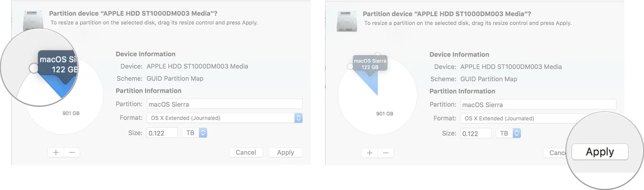Screen dimensions: 644x190
Task: Change the TB unit popup in right dialog
Action: [x=509, y=133]
